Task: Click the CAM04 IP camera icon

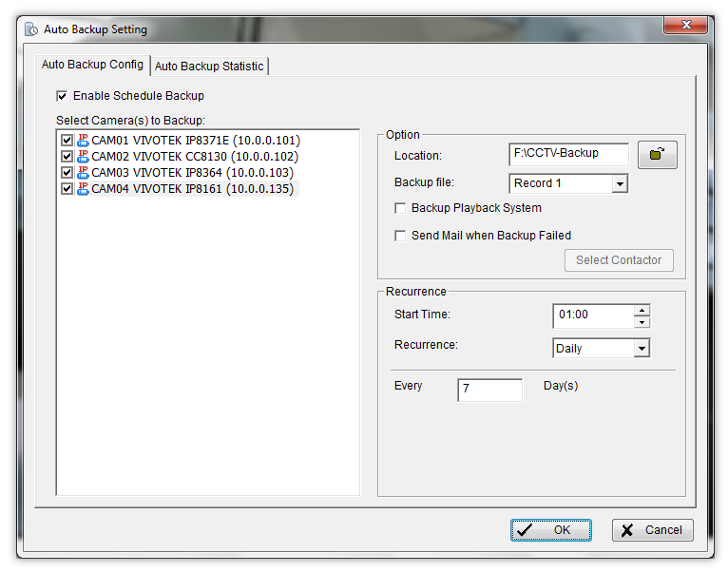Action: (x=83, y=189)
